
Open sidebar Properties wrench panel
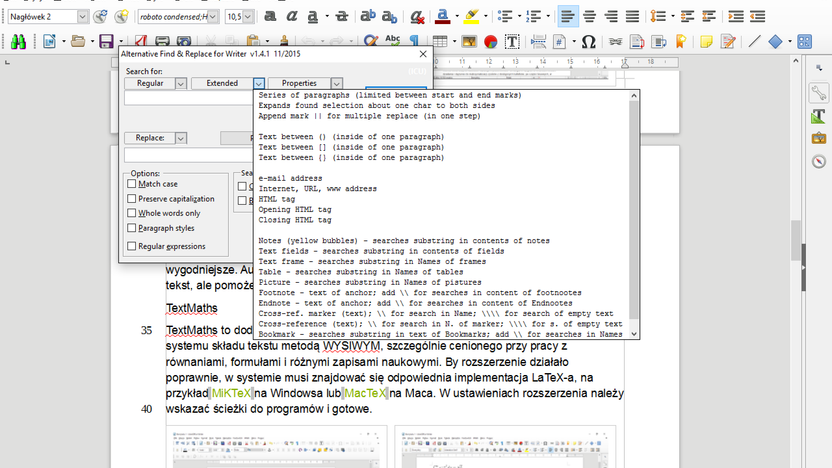pyautogui.click(x=819, y=93)
